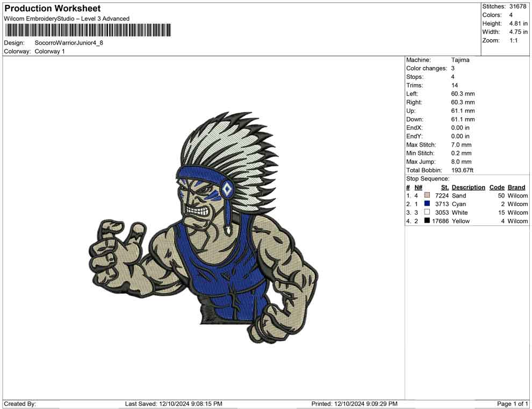Select the black Yellow-labeled swatch
Viewport: 532px width, 409px height.
coord(427,221)
